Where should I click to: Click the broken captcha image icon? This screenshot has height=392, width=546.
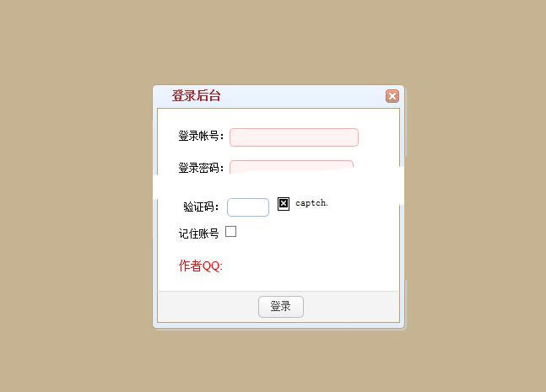click(284, 204)
